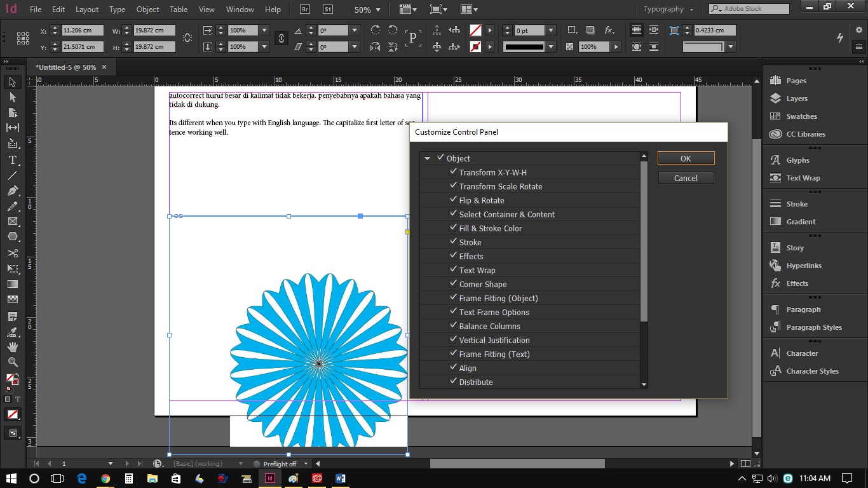This screenshot has width=868, height=488.
Task: Click the Fill color swatch in toolbox
Action: (11, 379)
